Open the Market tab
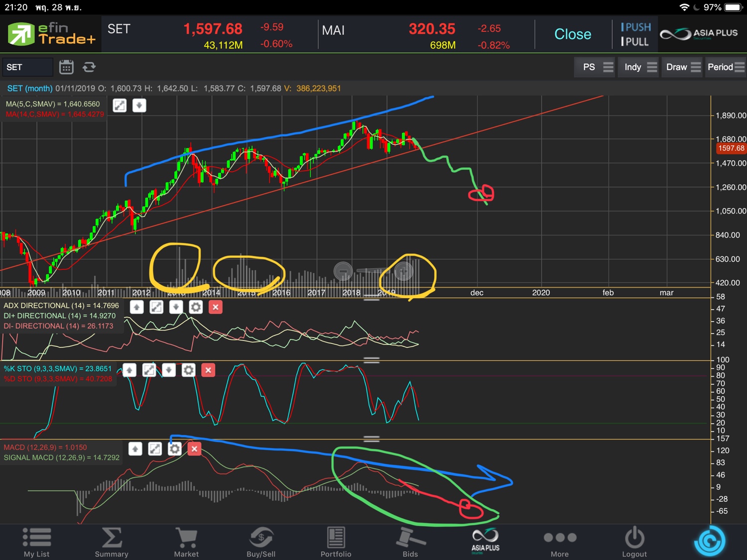 186,542
